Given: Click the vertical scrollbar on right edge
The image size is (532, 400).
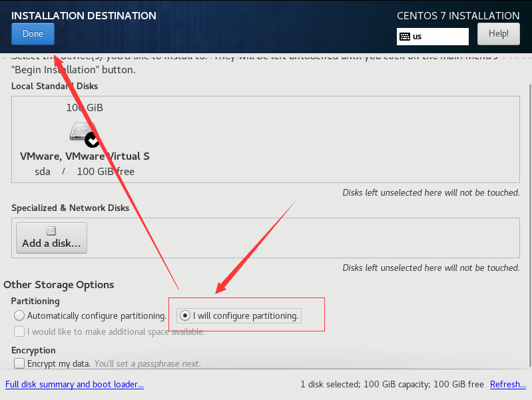Looking at the screenshot, I should coord(530,226).
